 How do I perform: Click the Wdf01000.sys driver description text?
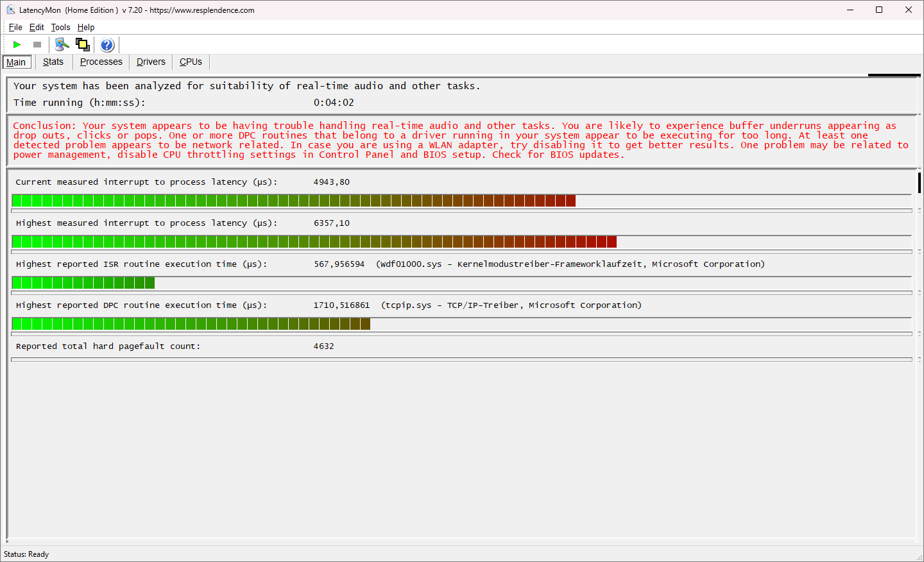(570, 264)
